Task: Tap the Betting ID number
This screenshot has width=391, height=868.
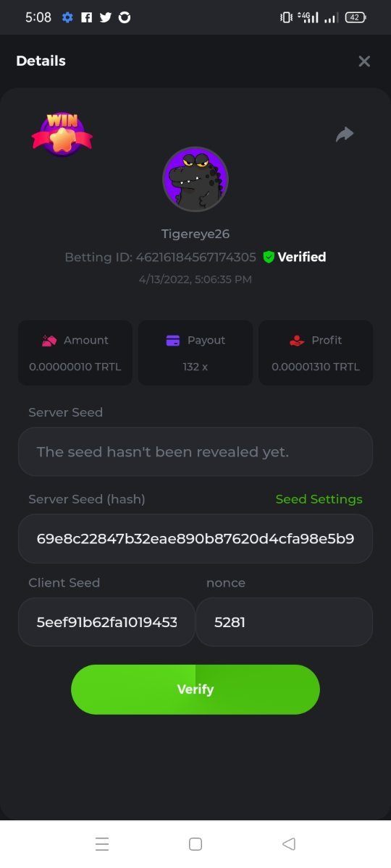Action: tap(196, 257)
